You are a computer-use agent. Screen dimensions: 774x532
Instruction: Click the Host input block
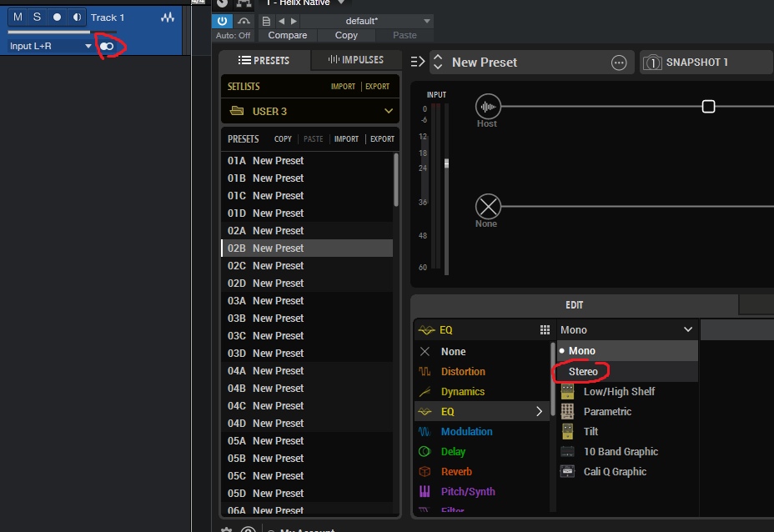click(488, 107)
